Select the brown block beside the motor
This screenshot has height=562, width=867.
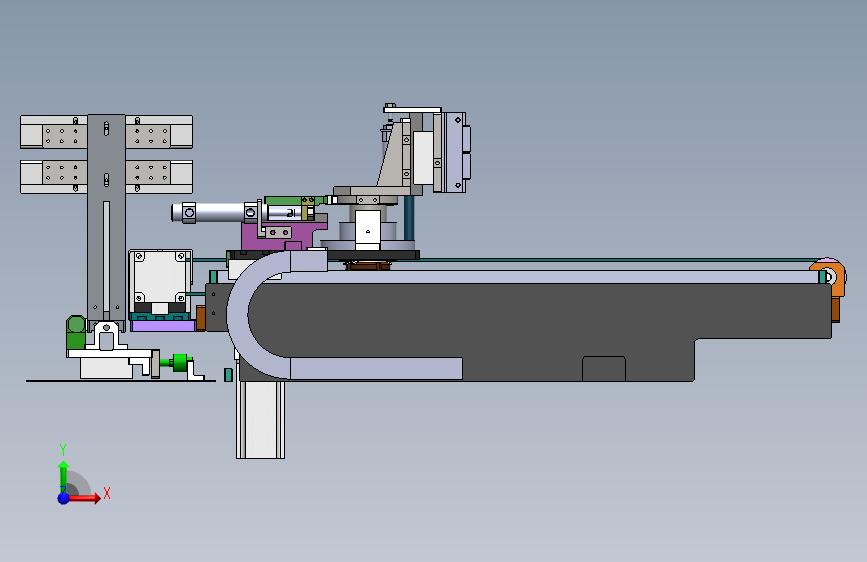click(201, 318)
